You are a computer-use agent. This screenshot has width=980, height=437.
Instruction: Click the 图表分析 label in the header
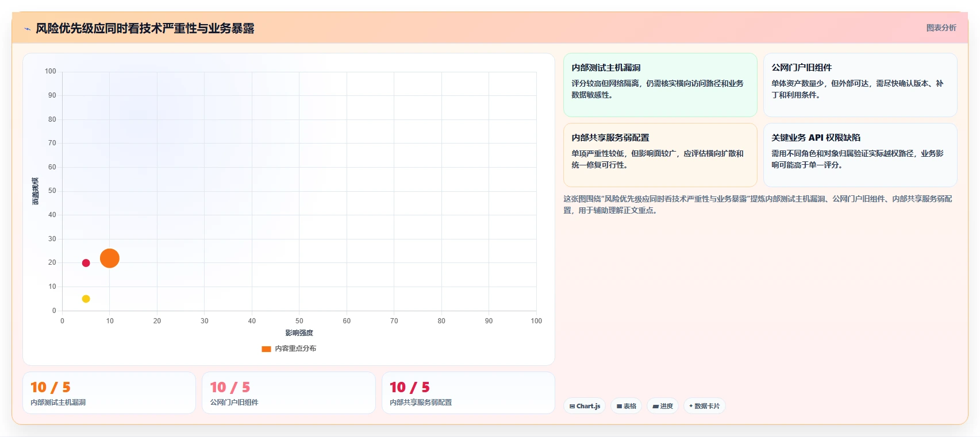(x=941, y=28)
